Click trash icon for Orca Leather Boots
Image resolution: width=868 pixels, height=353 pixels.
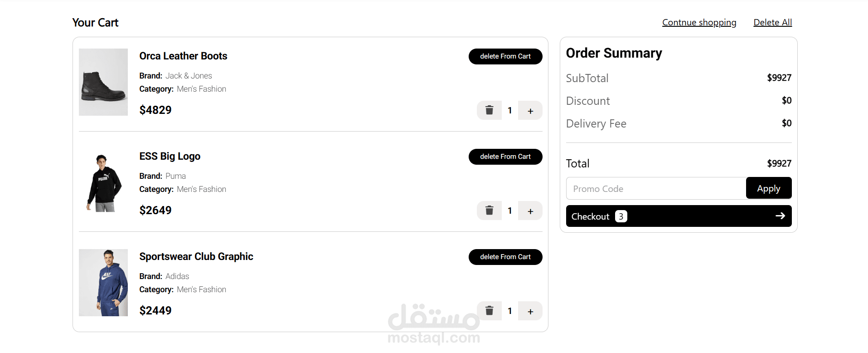click(x=489, y=110)
